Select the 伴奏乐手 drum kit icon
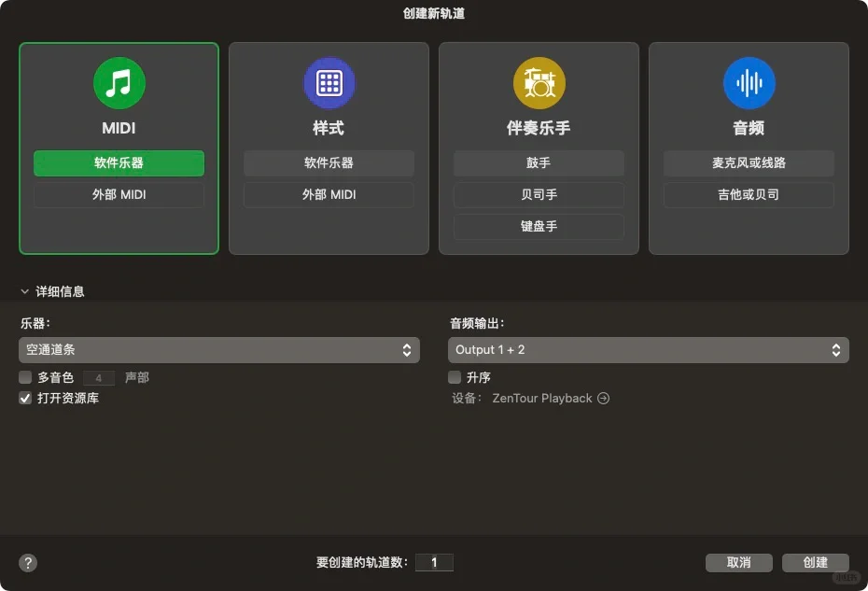868x591 pixels. 539,83
